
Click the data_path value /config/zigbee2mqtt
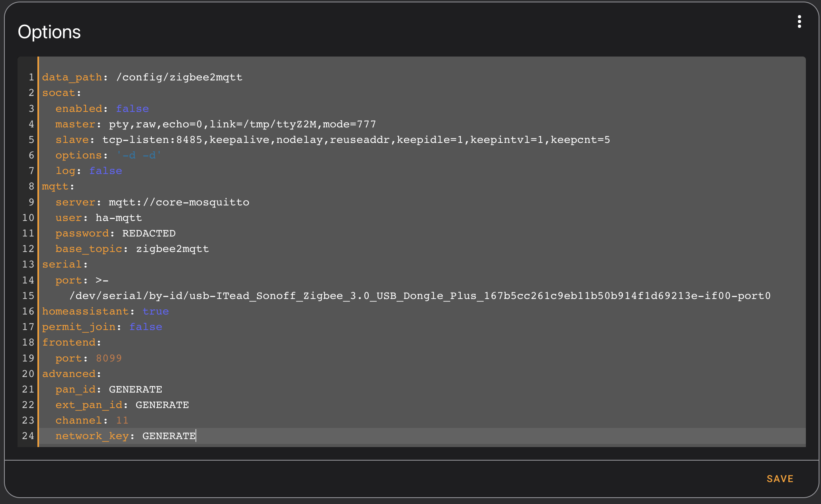179,77
